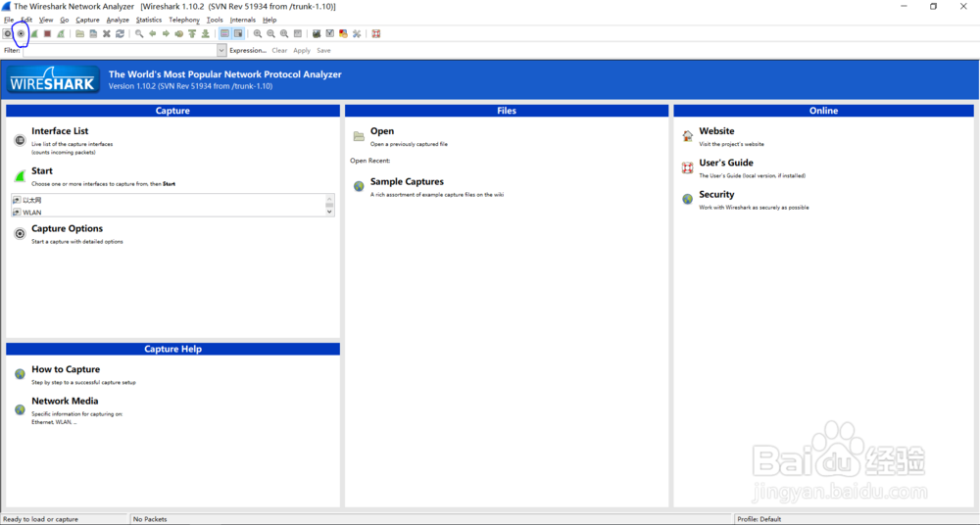Click into the Filter text field
Viewport: 980px width, 525px height.
coord(120,51)
